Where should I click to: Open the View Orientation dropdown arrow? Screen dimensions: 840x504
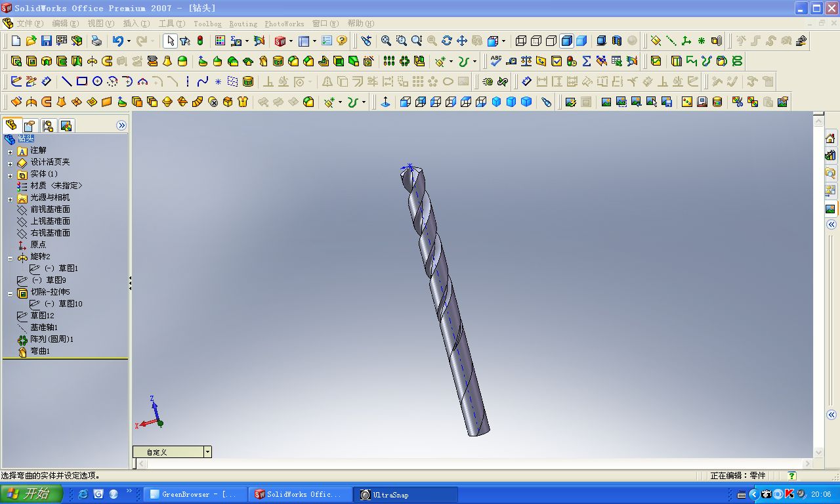pyautogui.click(x=503, y=41)
